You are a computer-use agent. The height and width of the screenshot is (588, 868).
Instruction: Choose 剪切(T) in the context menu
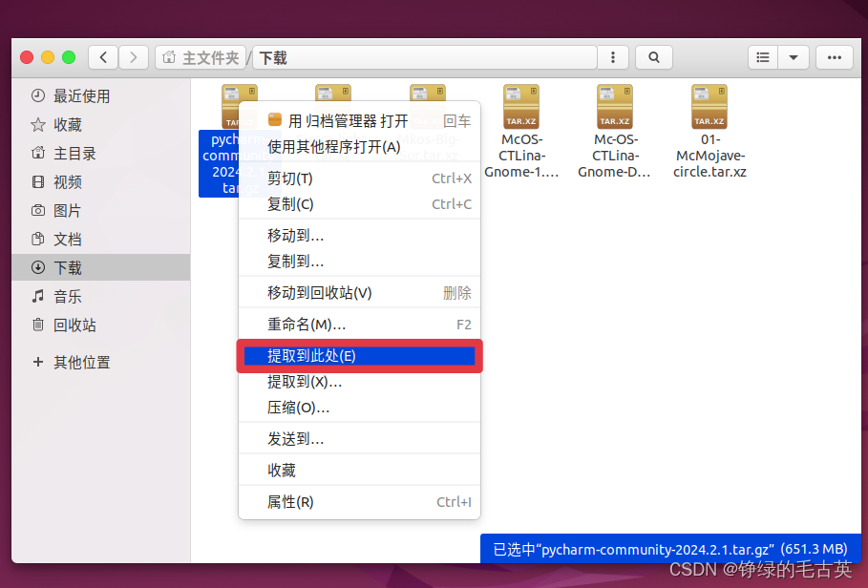click(x=359, y=178)
